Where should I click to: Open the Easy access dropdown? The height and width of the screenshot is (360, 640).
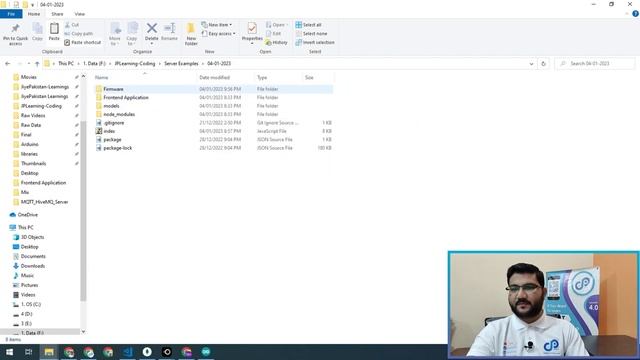tap(218, 33)
